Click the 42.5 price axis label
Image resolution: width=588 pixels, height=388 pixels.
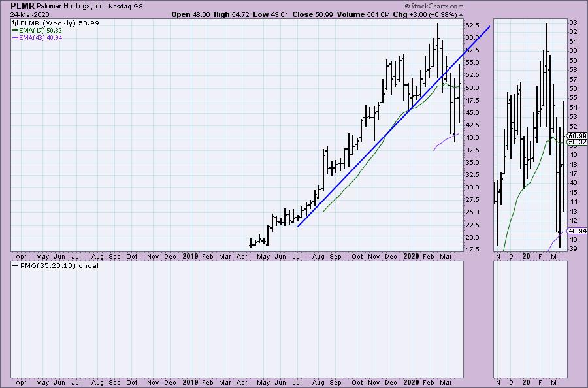[472, 125]
